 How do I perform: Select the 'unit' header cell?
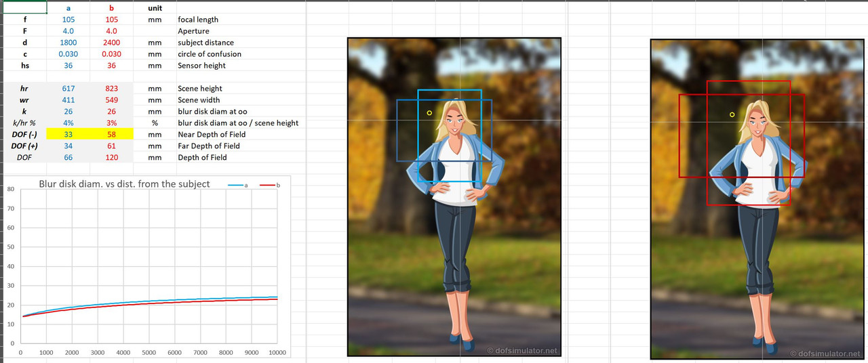click(155, 8)
